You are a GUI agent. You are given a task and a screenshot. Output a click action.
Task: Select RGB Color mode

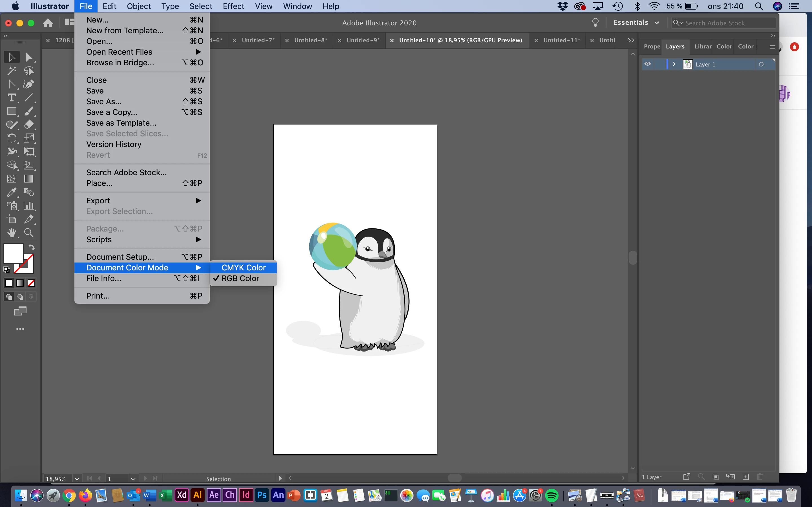pos(240,278)
